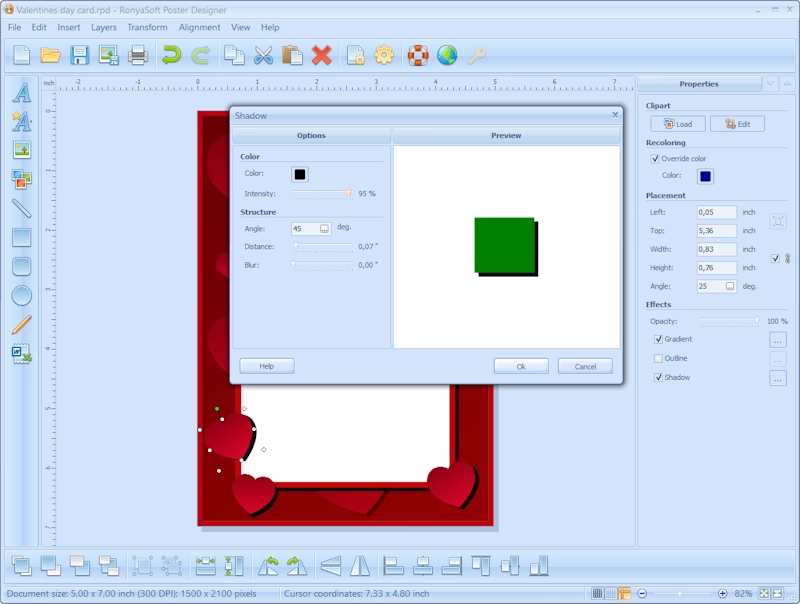
Task: Toggle the Gradient effect checkbox
Action: (658, 340)
